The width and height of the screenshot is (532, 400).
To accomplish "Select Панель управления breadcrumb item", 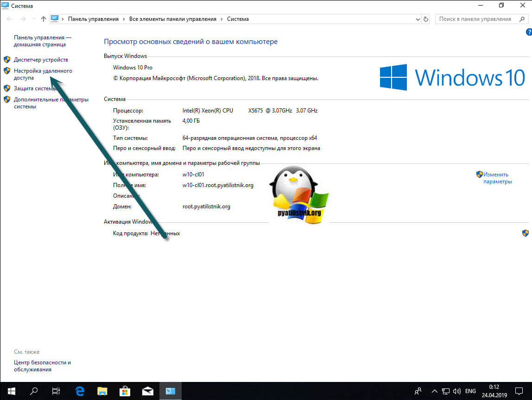I will [x=93, y=19].
